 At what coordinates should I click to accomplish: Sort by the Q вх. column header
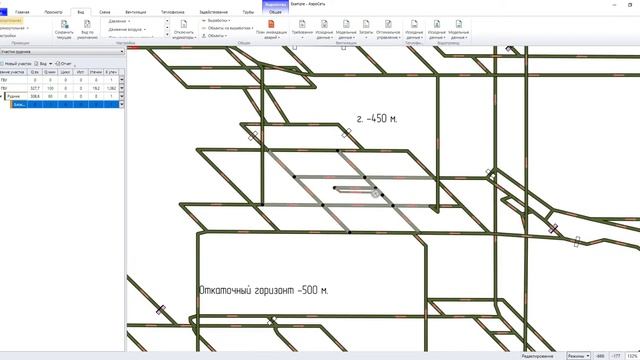click(35, 72)
